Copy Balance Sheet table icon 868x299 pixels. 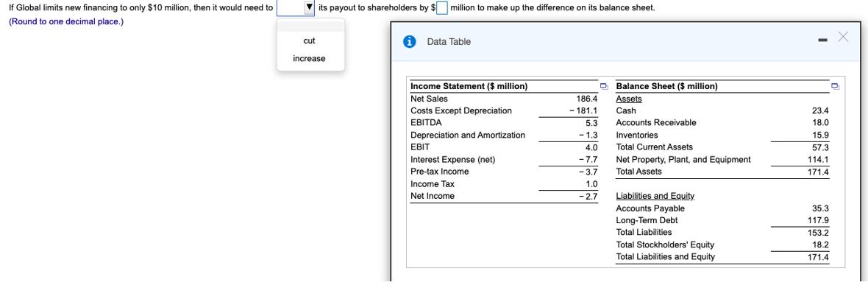835,87
